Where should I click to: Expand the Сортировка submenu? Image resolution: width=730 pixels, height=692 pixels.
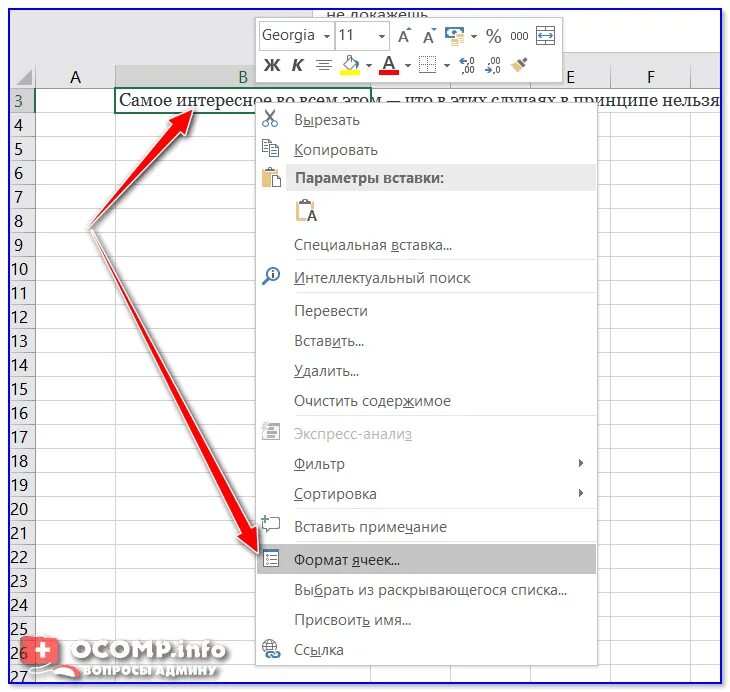(426, 494)
